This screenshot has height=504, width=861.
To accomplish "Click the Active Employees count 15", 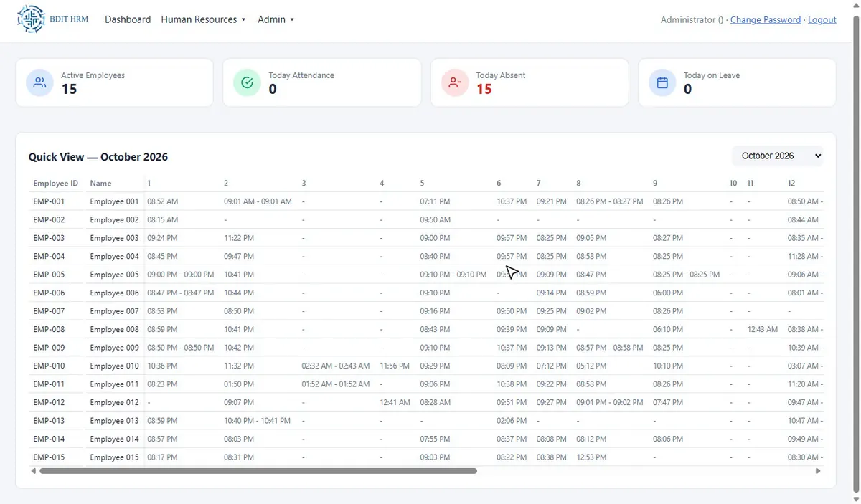I will (69, 90).
